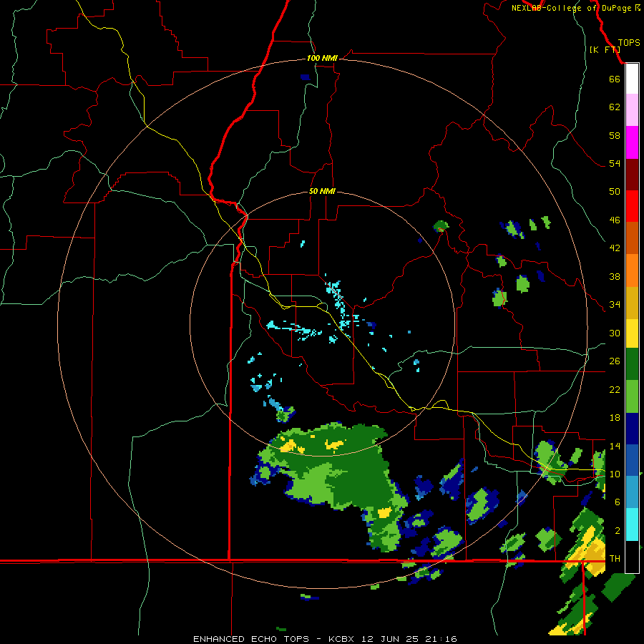Click the "TOPS" legend heading
Screen dimensions: 644x644
click(629, 42)
